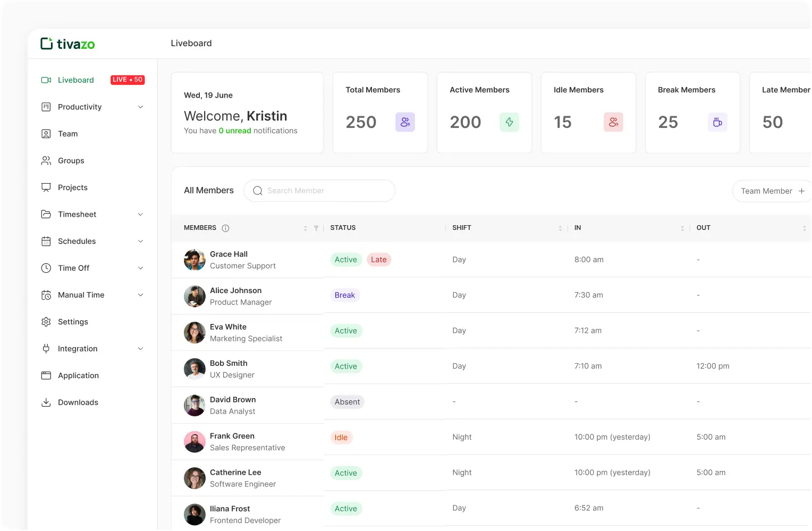The height and width of the screenshot is (531, 812).
Task: Click the Productivity sidebar icon
Action: point(46,107)
